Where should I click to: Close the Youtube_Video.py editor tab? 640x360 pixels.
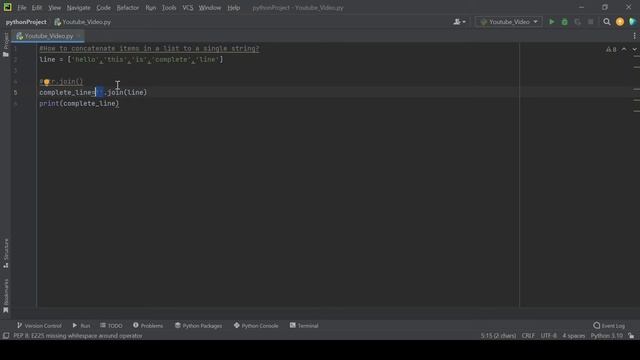click(79, 36)
